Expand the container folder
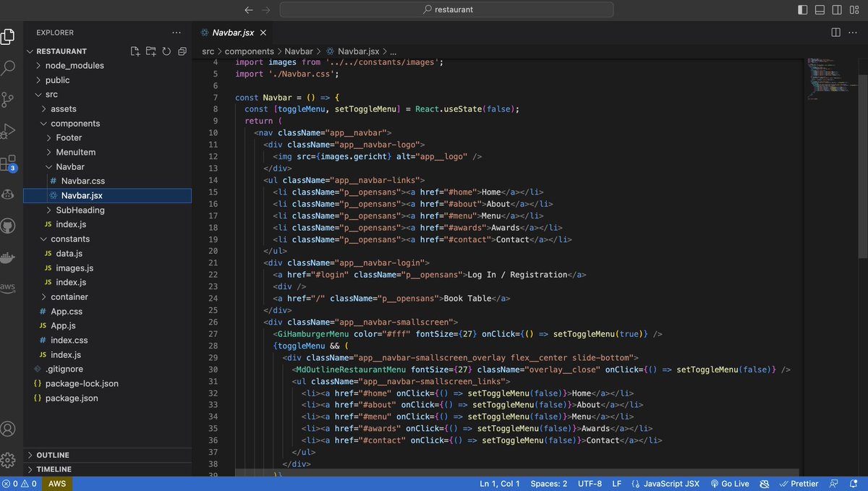The height and width of the screenshot is (491, 868). coord(107,297)
